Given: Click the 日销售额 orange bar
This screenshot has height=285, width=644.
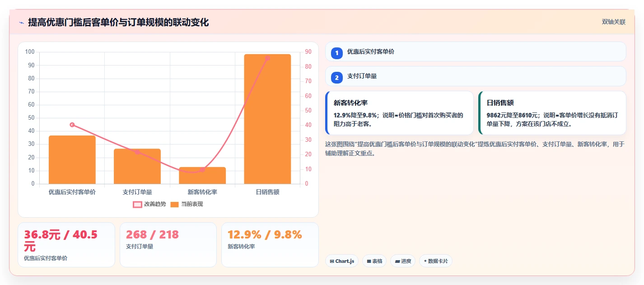Looking at the screenshot, I should 267,119.
